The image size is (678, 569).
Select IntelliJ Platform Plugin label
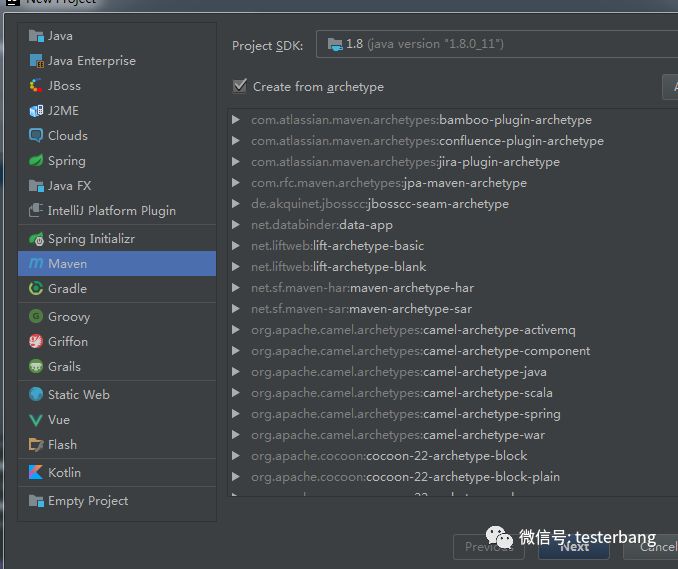coord(112,211)
